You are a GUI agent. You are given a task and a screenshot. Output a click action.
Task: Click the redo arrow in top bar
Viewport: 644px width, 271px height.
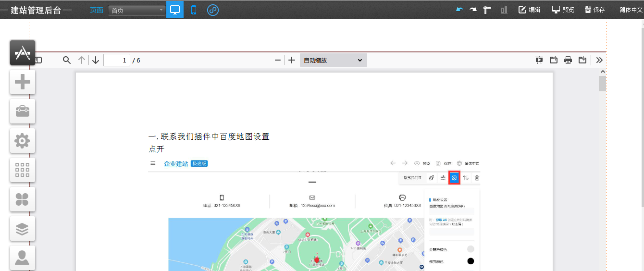point(473,10)
